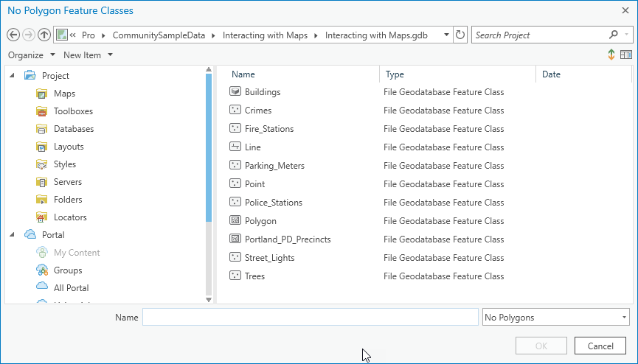Click into the Name text field
Image resolution: width=638 pixels, height=364 pixels.
(x=310, y=318)
